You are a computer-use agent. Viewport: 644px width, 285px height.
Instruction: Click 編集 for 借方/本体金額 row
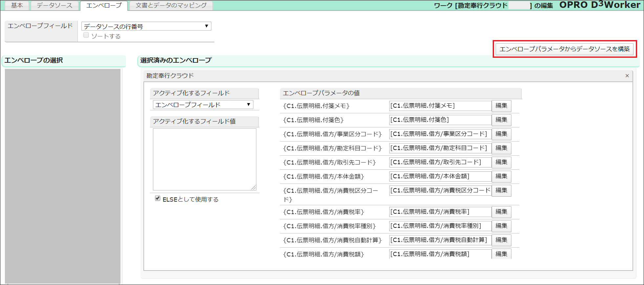501,176
